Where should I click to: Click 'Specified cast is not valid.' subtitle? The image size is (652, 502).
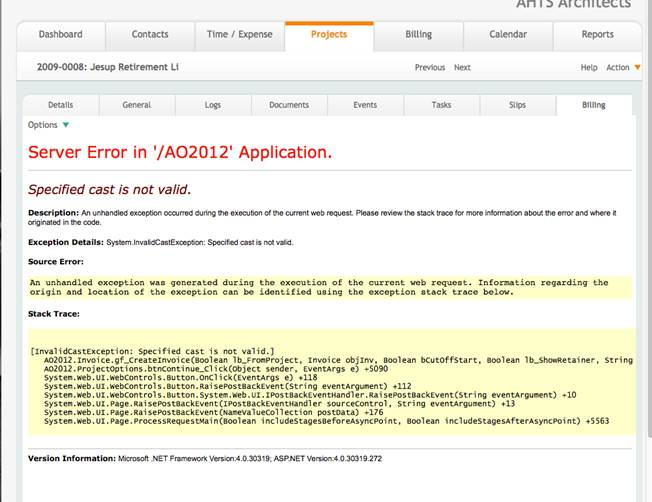coord(109,190)
